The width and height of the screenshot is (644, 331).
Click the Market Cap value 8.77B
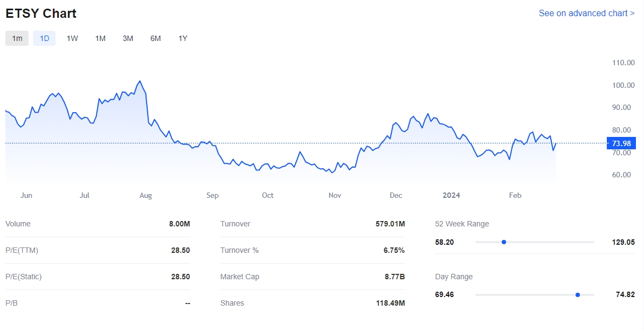point(394,277)
